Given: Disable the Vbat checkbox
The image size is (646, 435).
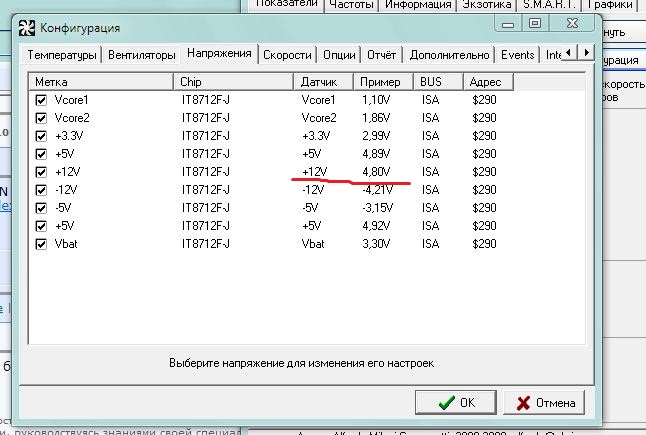Looking at the screenshot, I should (x=41, y=244).
